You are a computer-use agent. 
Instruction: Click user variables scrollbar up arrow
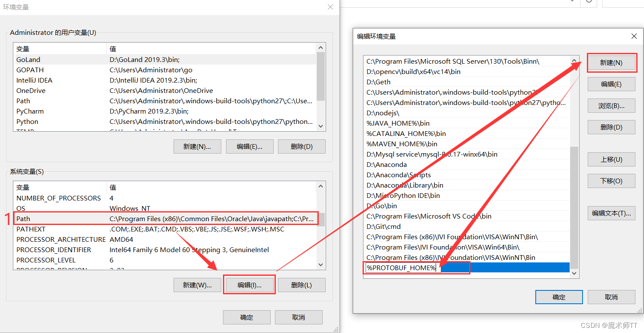tap(320, 48)
